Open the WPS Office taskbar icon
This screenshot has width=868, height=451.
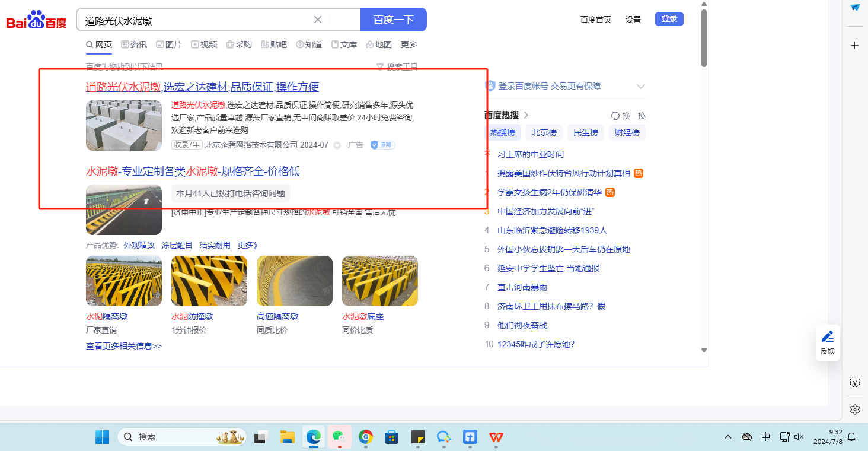tap(496, 437)
